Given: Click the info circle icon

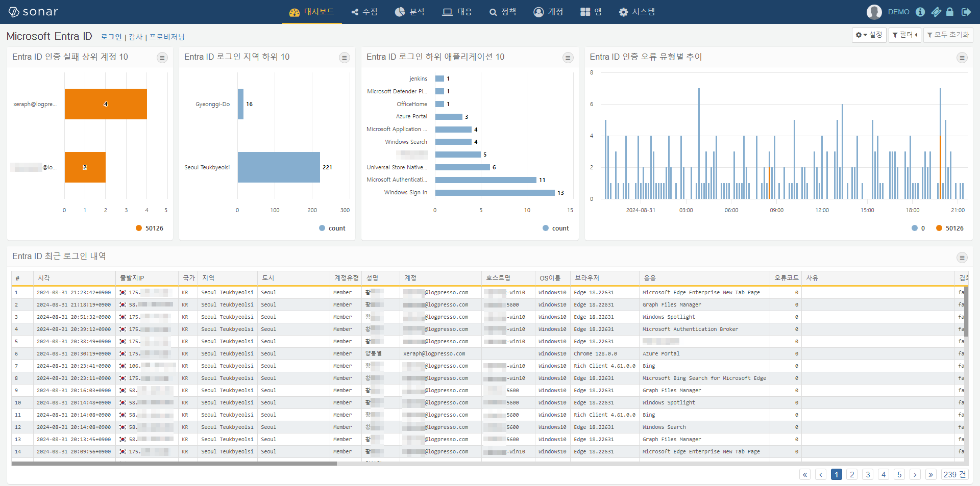Looking at the screenshot, I should tap(920, 12).
